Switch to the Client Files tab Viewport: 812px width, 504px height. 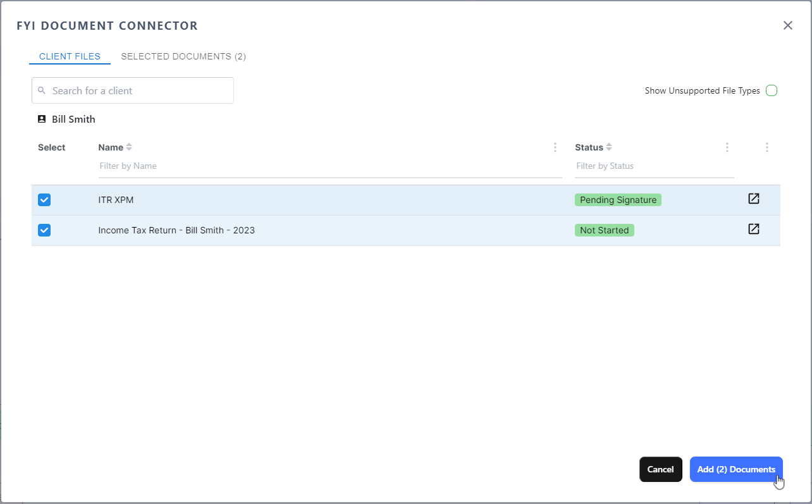[x=70, y=56]
